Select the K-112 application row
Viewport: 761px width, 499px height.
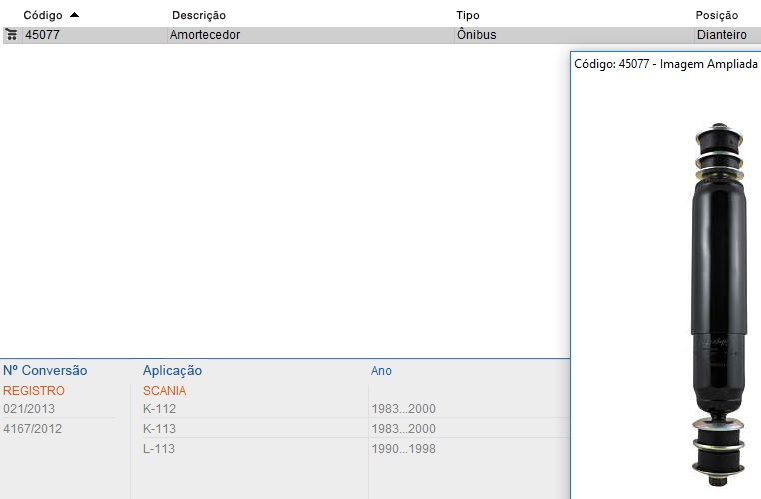159,409
